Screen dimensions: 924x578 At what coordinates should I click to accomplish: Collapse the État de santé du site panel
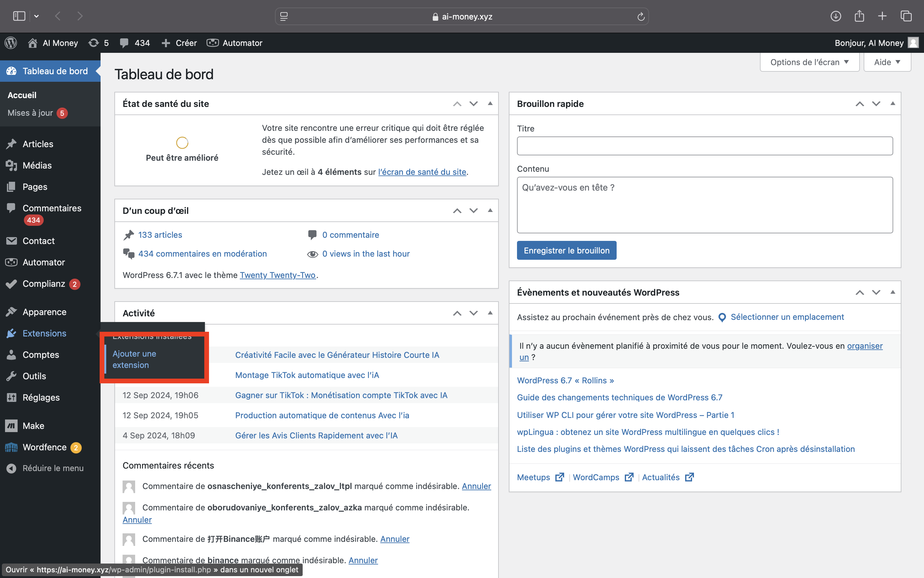490,103
